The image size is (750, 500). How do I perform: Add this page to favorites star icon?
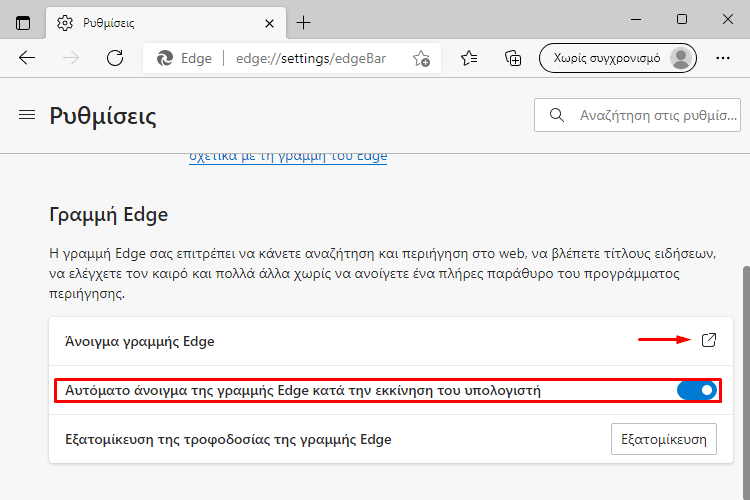click(421, 58)
